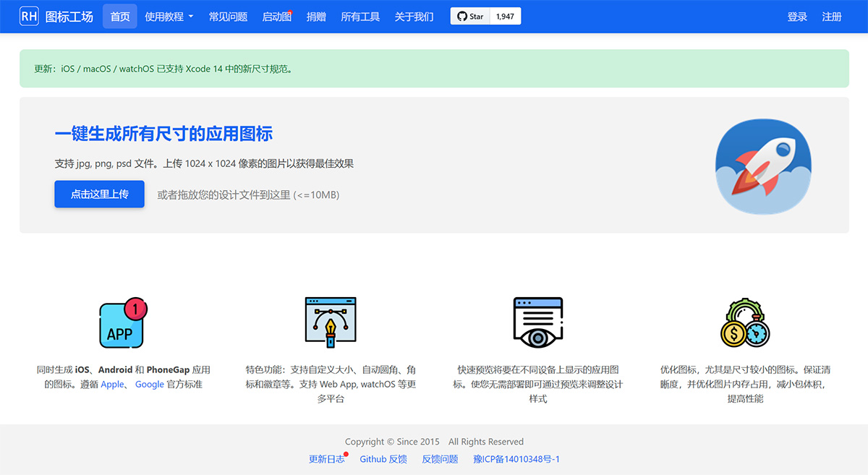This screenshot has width=868, height=475.
Task: Click the 登录 link
Action: [x=797, y=15]
